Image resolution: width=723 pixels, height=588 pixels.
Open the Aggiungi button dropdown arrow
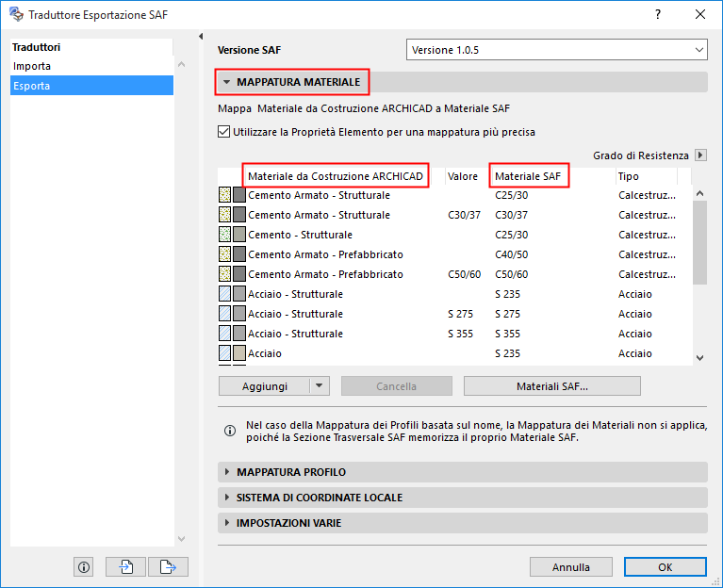319,385
